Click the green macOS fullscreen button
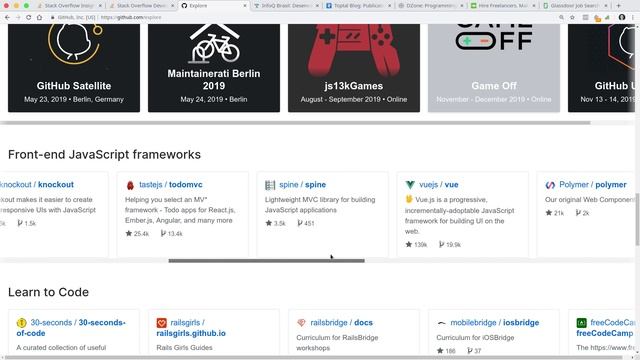The width and height of the screenshot is (640, 360). tap(26, 6)
